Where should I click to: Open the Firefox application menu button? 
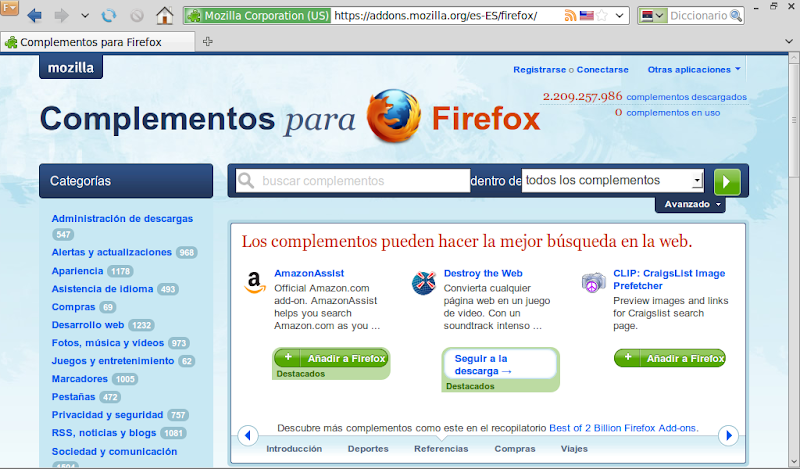pyautogui.click(x=10, y=8)
